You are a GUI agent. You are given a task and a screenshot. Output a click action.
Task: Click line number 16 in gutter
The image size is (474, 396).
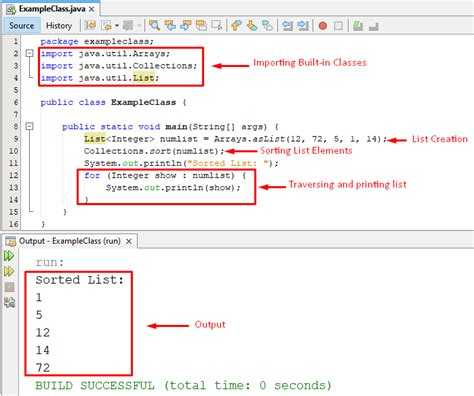click(x=13, y=224)
